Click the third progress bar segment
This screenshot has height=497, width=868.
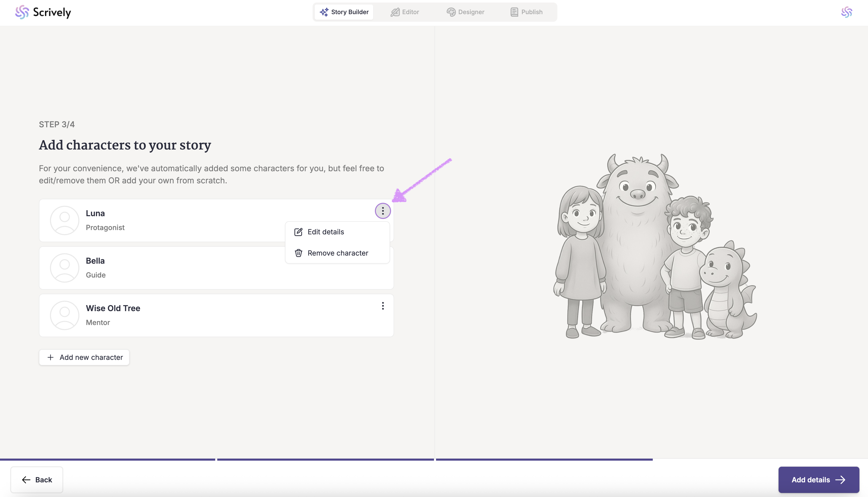click(x=544, y=459)
